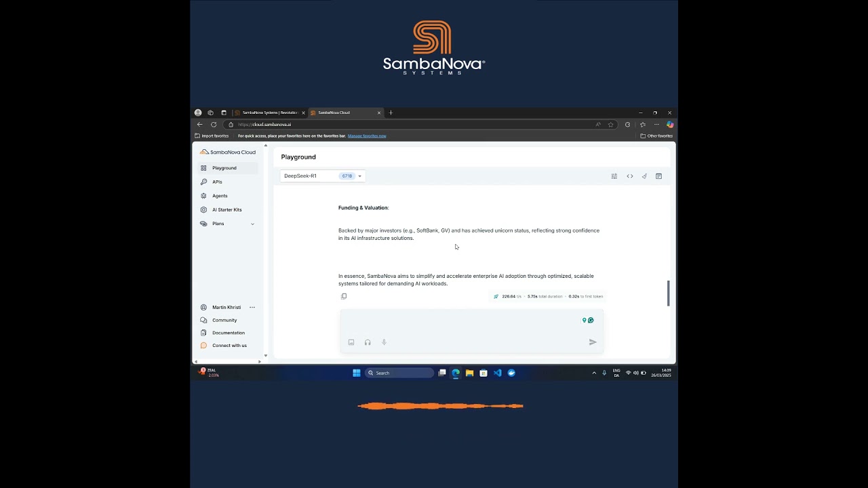This screenshot has height=488, width=868.
Task: Open Visual Studio Code from taskbar
Action: (498, 373)
